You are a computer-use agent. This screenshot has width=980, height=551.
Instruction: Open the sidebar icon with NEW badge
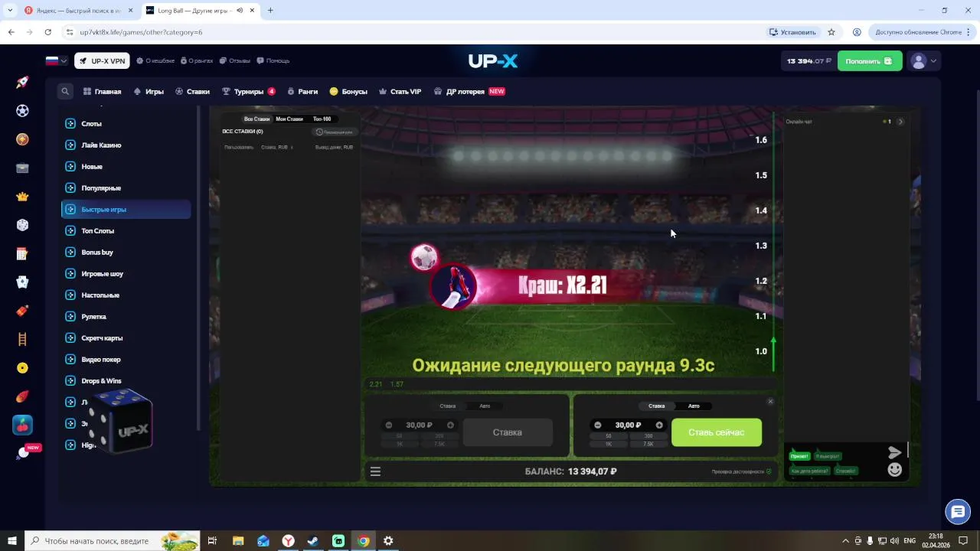[x=24, y=452]
